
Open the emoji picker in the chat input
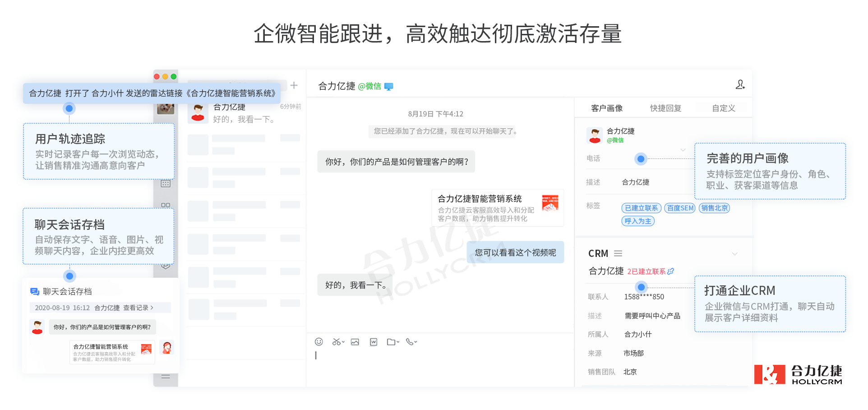319,342
